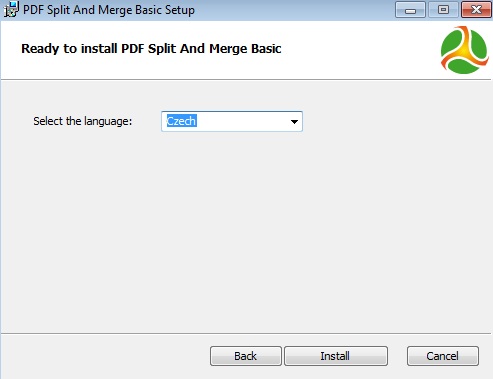Close the setup window

tap(476, 10)
